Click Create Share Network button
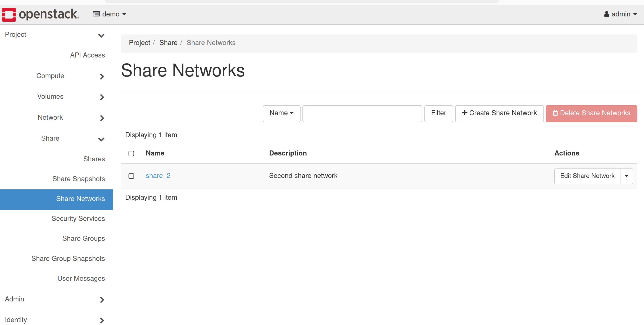 499,113
